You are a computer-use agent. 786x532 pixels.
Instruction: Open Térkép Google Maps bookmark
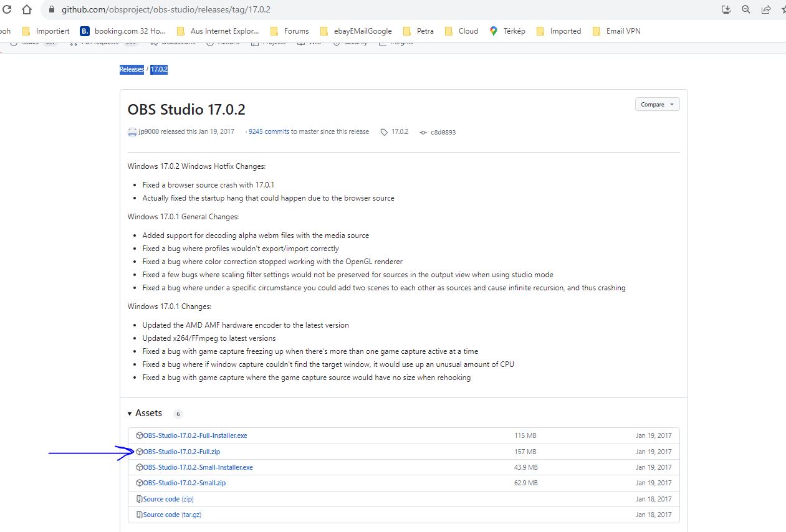click(x=507, y=31)
